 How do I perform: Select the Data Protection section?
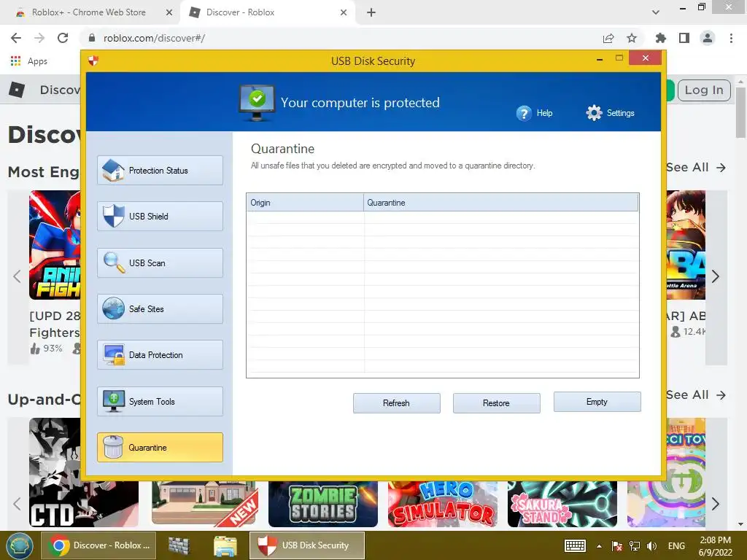pyautogui.click(x=160, y=355)
